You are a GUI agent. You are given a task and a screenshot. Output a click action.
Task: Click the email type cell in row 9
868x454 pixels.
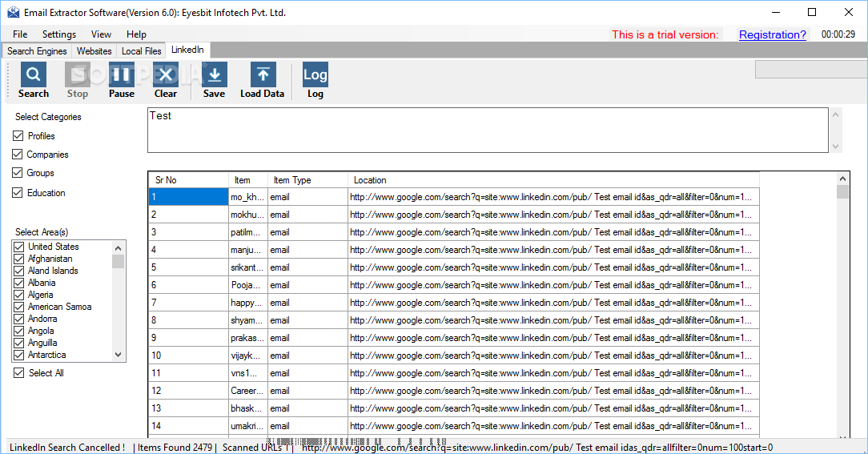(x=307, y=338)
